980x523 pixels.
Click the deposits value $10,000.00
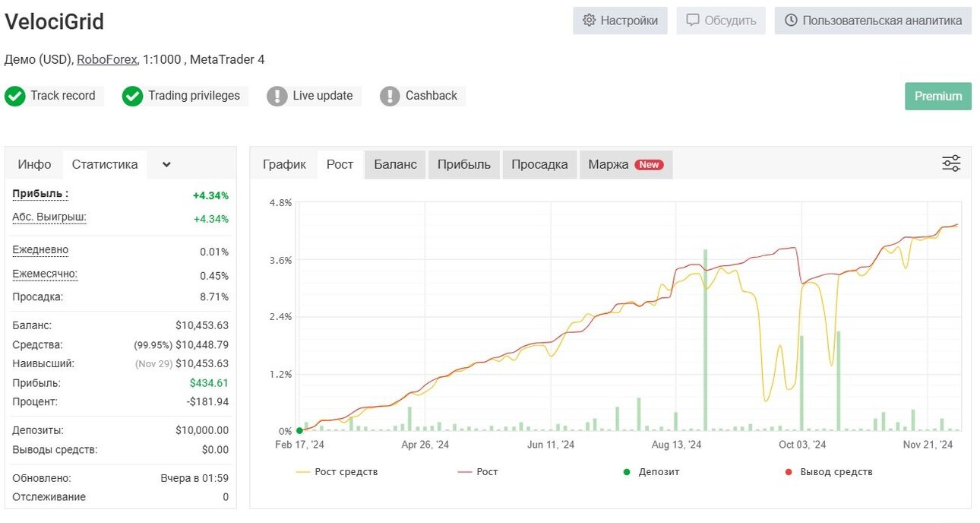(202, 430)
